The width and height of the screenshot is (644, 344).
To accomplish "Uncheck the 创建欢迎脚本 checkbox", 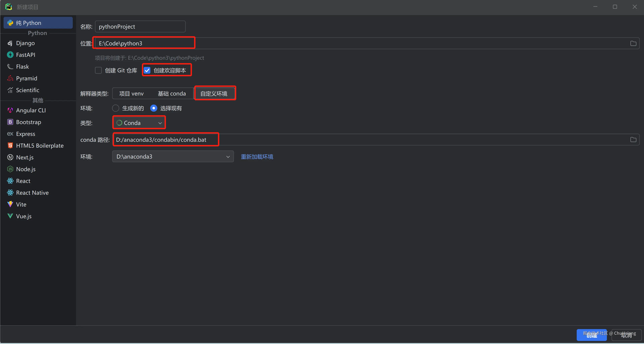I will point(147,70).
